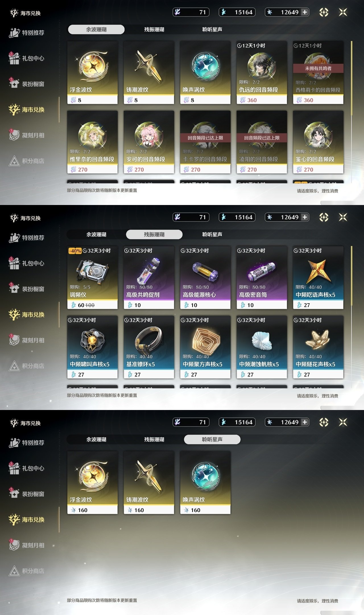
Task: Choose 鉴心的回音频段 character card
Action: pyautogui.click(x=318, y=142)
